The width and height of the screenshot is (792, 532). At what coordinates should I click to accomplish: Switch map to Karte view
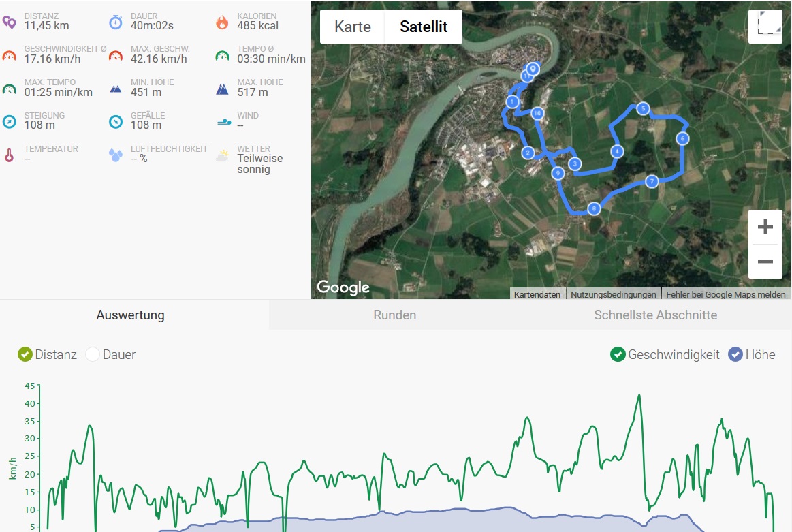(353, 27)
